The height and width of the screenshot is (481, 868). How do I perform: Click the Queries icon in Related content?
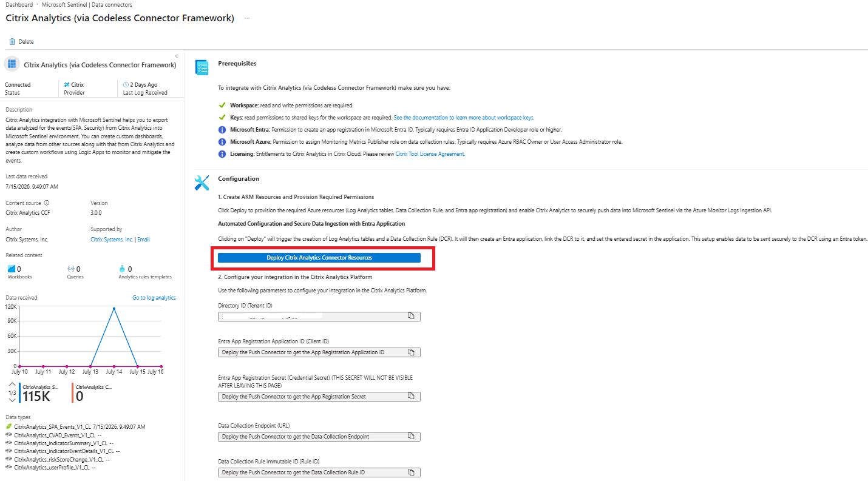70,269
